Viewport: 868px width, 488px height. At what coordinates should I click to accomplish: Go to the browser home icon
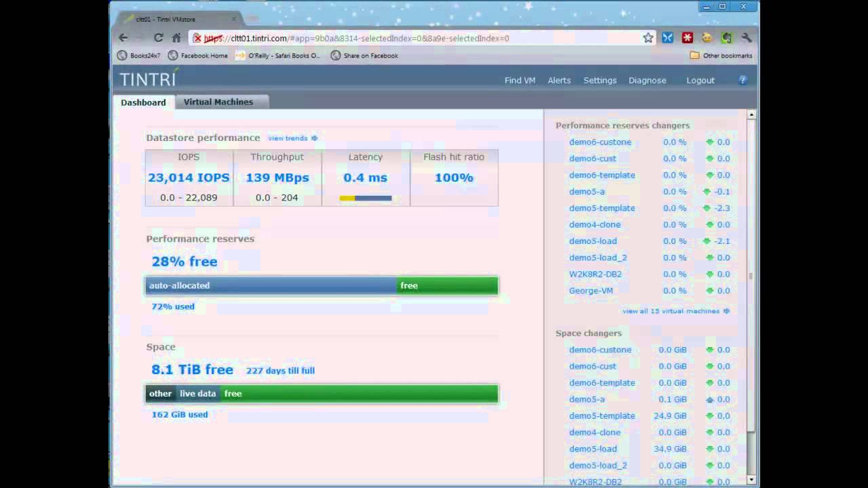tap(176, 38)
